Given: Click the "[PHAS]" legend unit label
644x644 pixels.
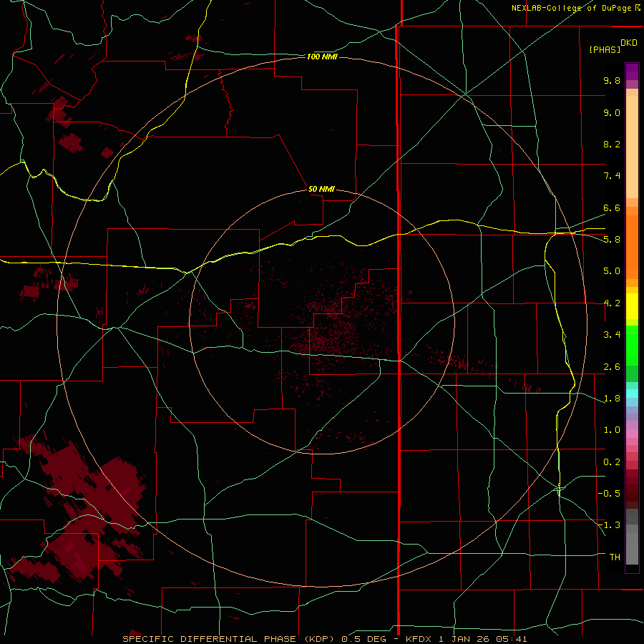Looking at the screenshot, I should tap(605, 49).
